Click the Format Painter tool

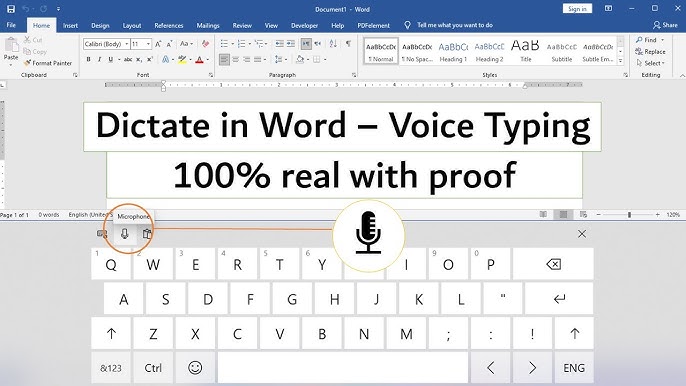click(x=48, y=63)
